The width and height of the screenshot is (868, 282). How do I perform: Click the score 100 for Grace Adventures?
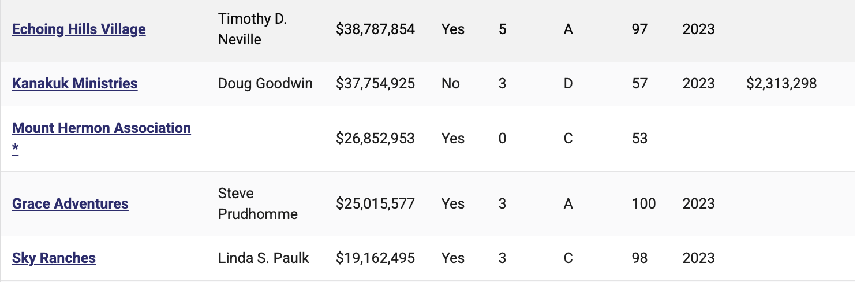pos(643,203)
